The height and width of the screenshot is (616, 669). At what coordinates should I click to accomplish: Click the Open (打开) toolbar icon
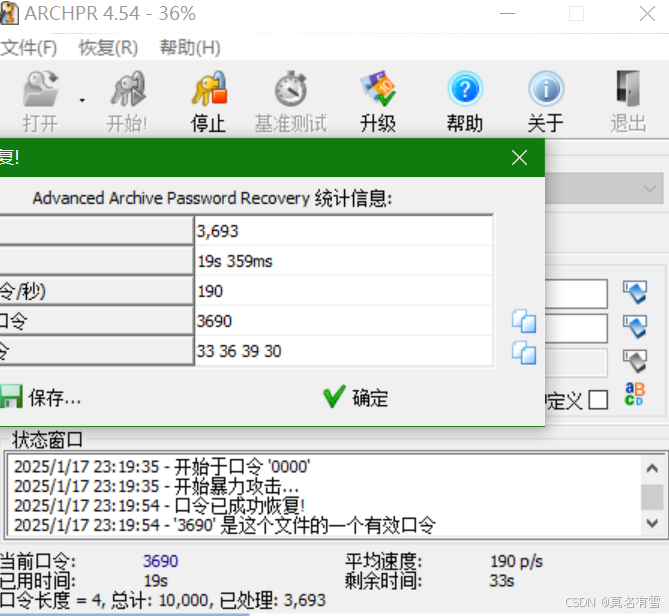pyautogui.click(x=41, y=89)
